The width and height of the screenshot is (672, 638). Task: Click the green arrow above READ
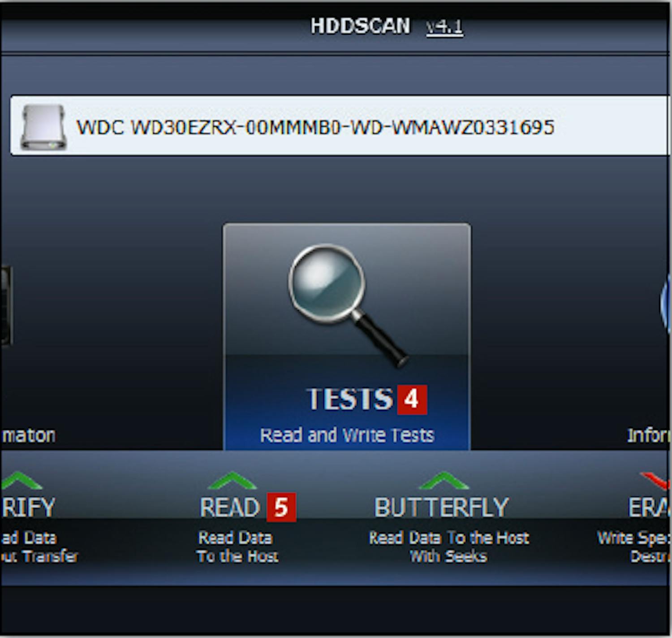(x=233, y=481)
